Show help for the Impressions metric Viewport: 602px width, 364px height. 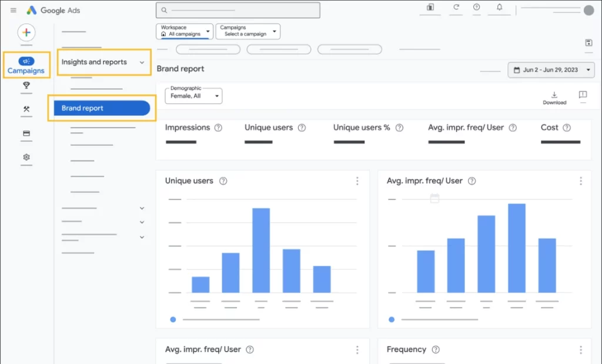click(218, 128)
